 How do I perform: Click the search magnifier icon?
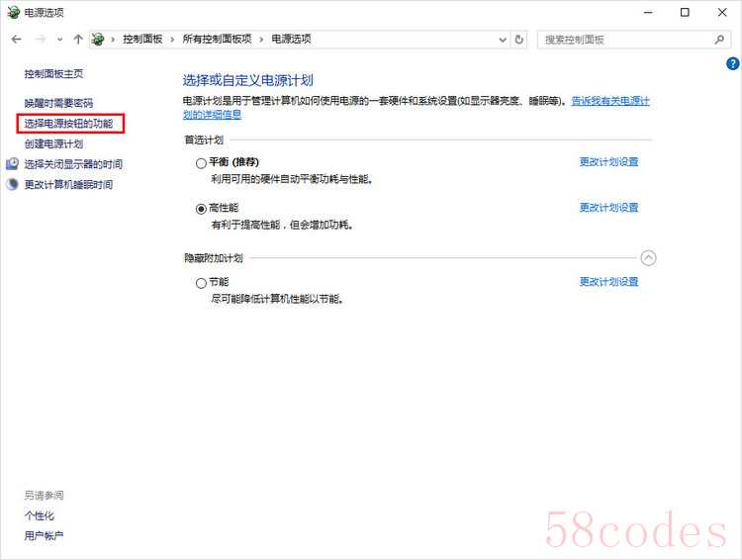click(719, 40)
